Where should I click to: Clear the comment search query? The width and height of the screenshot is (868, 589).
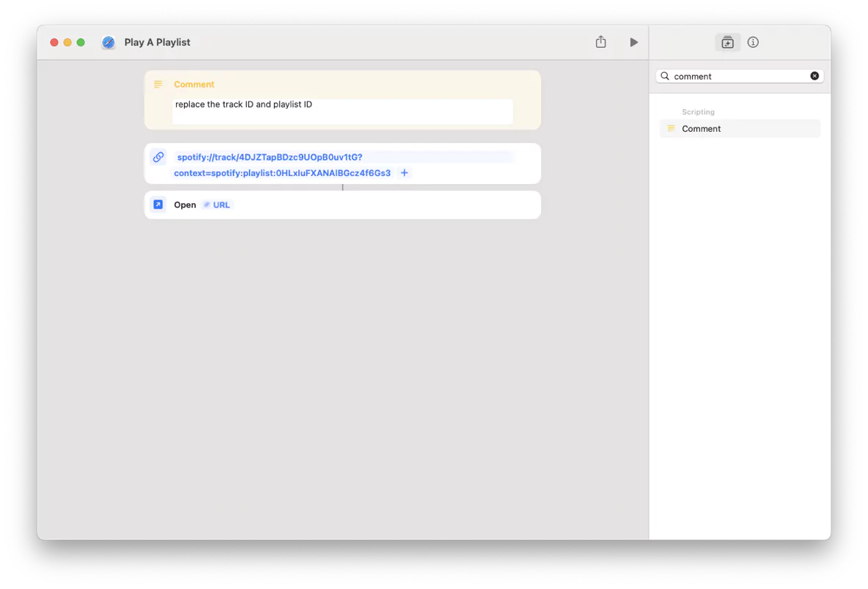click(814, 75)
